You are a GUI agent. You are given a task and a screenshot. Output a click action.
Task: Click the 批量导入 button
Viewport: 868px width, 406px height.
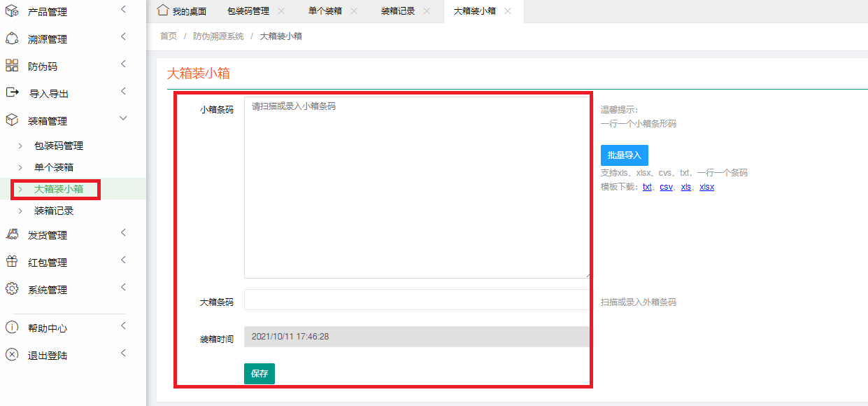pyautogui.click(x=624, y=155)
